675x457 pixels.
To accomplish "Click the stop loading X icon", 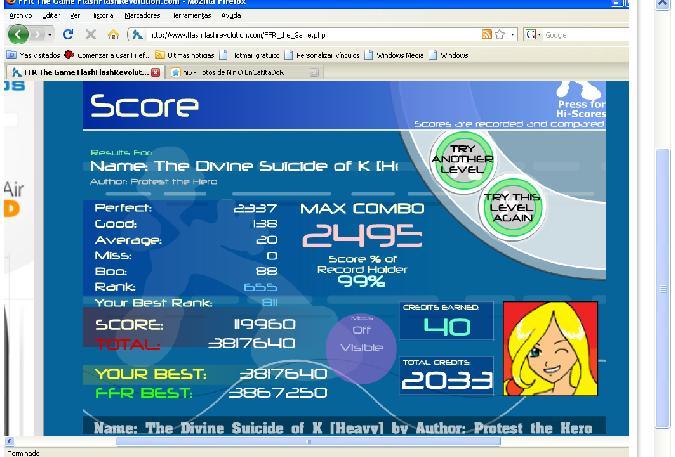I will [x=91, y=34].
